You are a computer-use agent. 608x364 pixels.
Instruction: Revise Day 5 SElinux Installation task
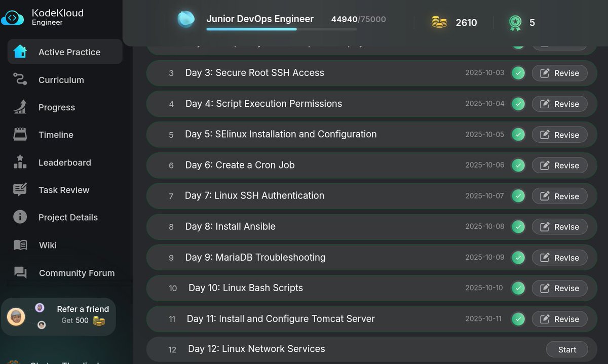(x=559, y=135)
